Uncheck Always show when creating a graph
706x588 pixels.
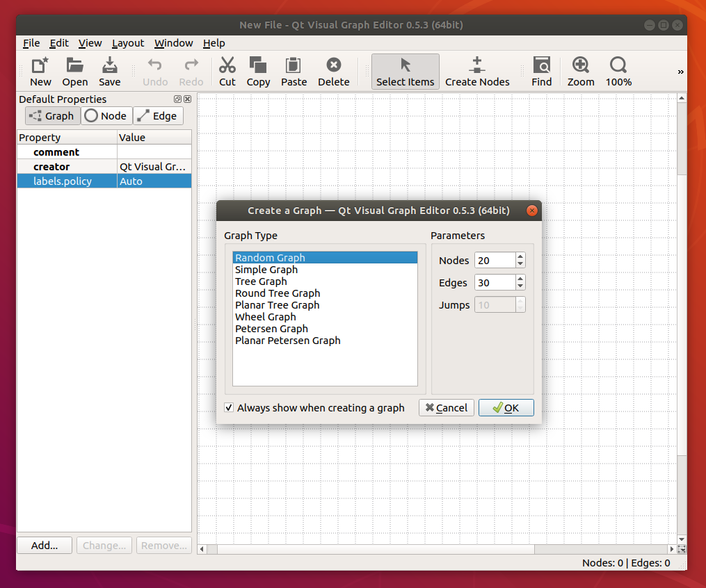pyautogui.click(x=229, y=407)
